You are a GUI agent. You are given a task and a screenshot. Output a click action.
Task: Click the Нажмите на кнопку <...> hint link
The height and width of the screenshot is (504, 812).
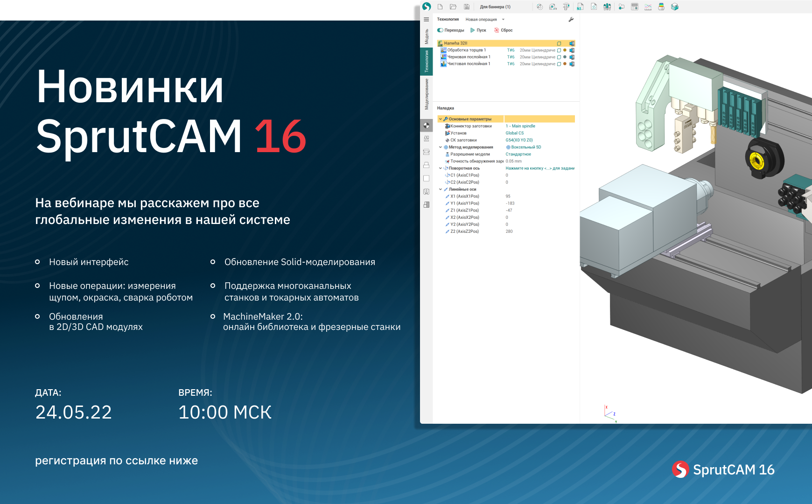click(540, 168)
